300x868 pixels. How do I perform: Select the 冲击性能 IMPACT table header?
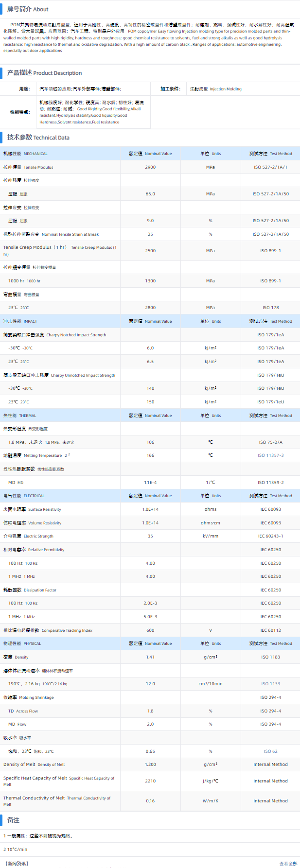click(20, 321)
